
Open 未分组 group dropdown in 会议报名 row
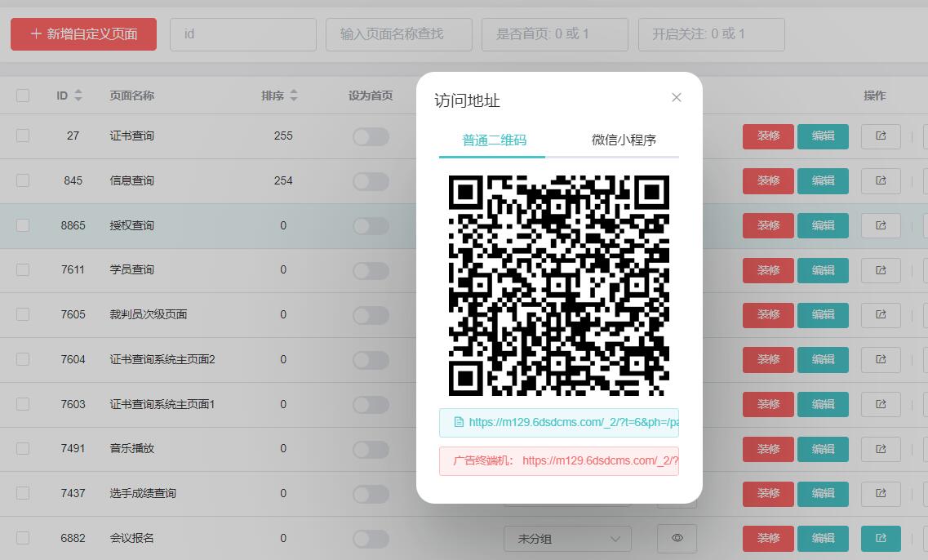[x=567, y=539]
